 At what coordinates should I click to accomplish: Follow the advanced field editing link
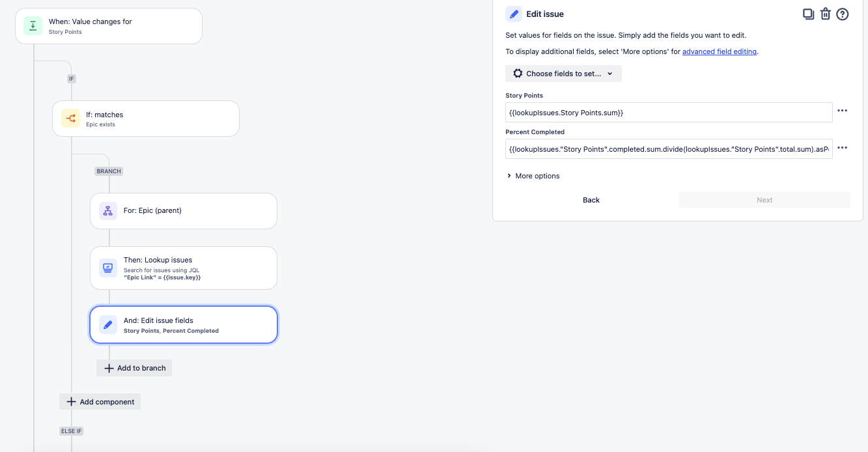(x=720, y=51)
